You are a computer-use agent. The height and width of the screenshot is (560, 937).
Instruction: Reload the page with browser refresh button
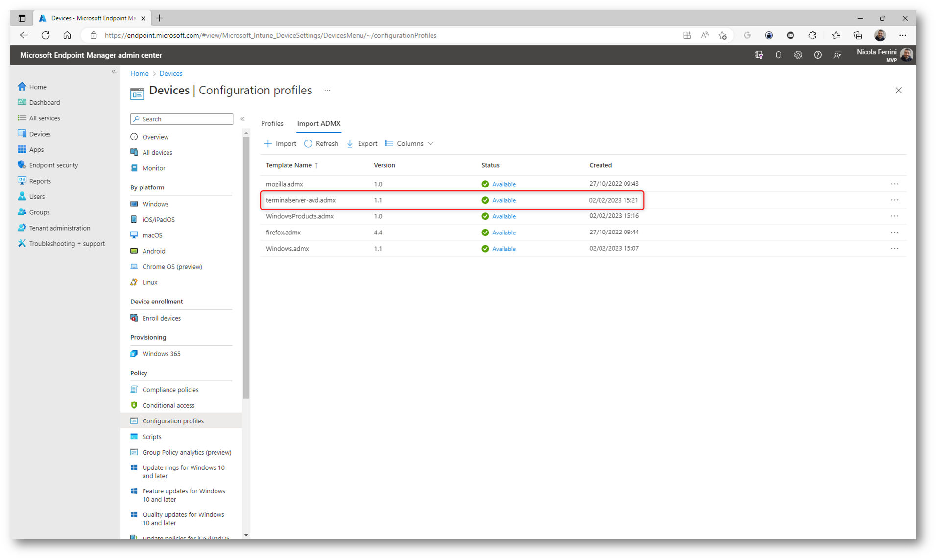click(46, 35)
